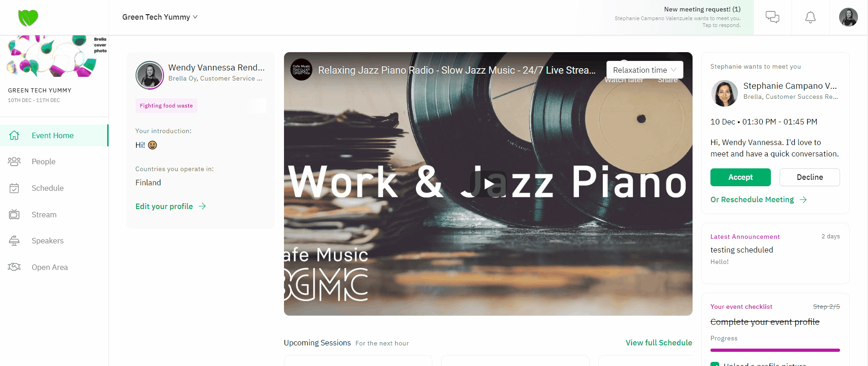The width and height of the screenshot is (868, 366).
Task: Click the Event Home house icon
Action: coord(14,135)
